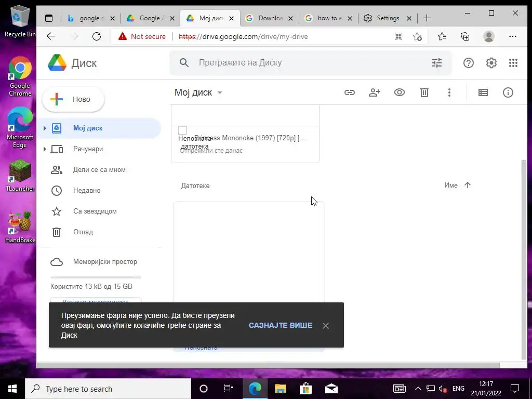Click the browser back arrow
Viewport: 532px width, 399px height.
(x=51, y=36)
